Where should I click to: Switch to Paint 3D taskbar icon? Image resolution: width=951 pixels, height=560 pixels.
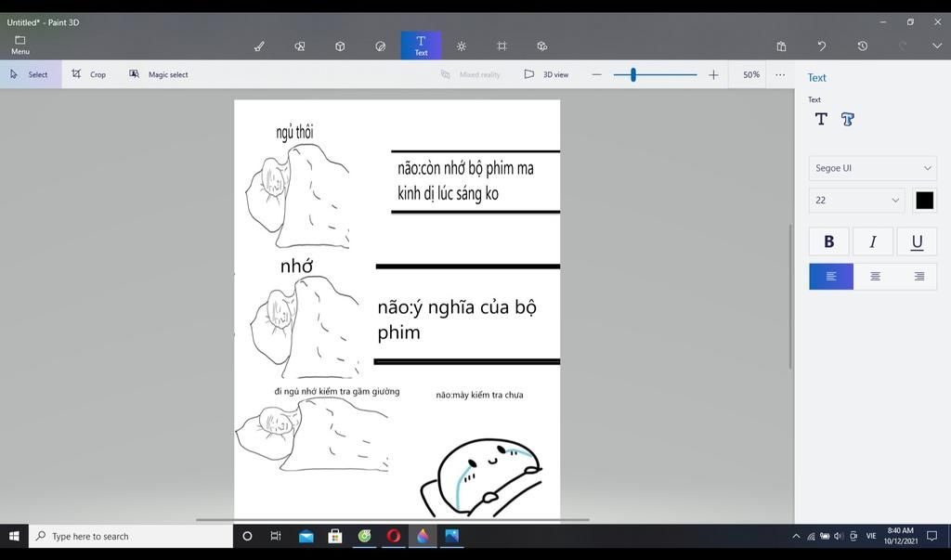(x=423, y=536)
